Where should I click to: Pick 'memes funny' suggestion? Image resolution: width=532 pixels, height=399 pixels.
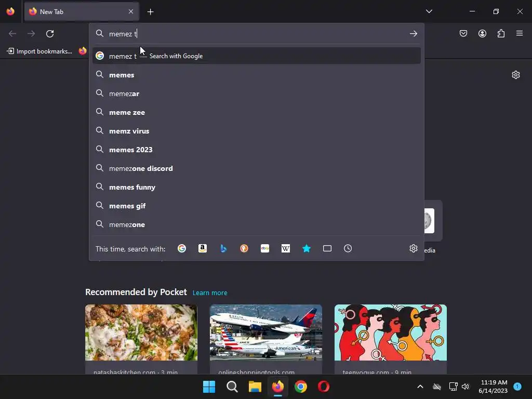point(257,187)
